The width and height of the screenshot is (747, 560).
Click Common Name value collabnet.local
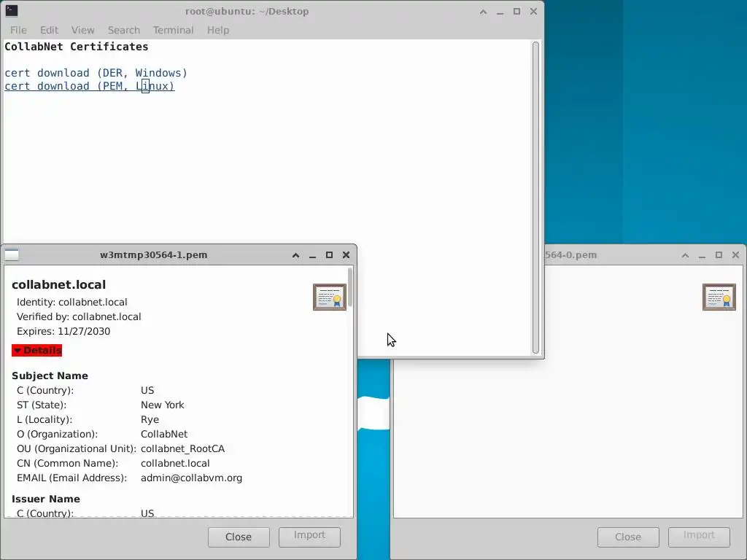click(x=175, y=463)
